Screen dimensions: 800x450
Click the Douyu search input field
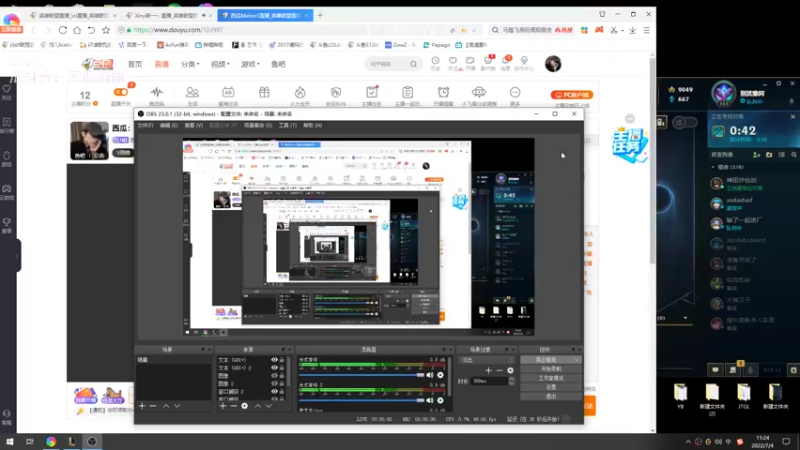tap(387, 64)
